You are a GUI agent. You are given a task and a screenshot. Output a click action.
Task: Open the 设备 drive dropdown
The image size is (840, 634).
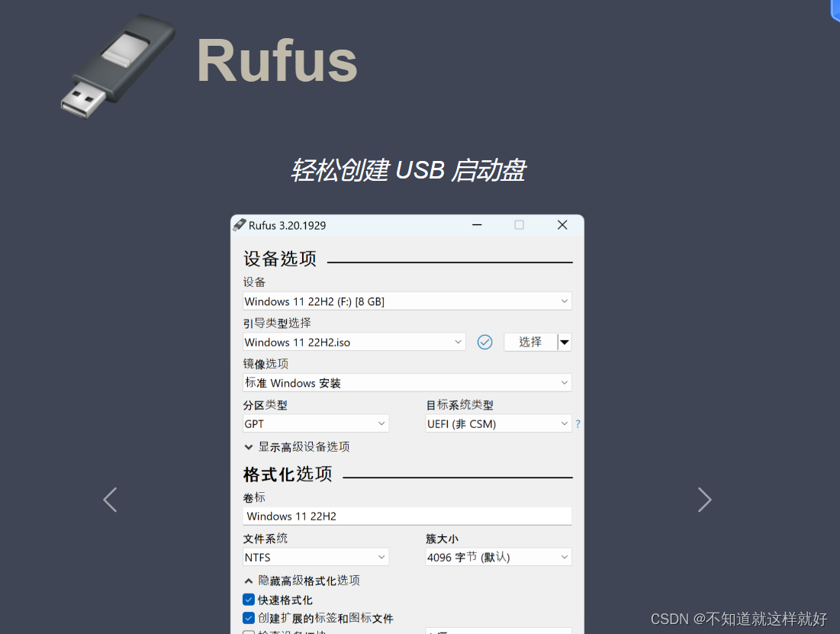(407, 301)
